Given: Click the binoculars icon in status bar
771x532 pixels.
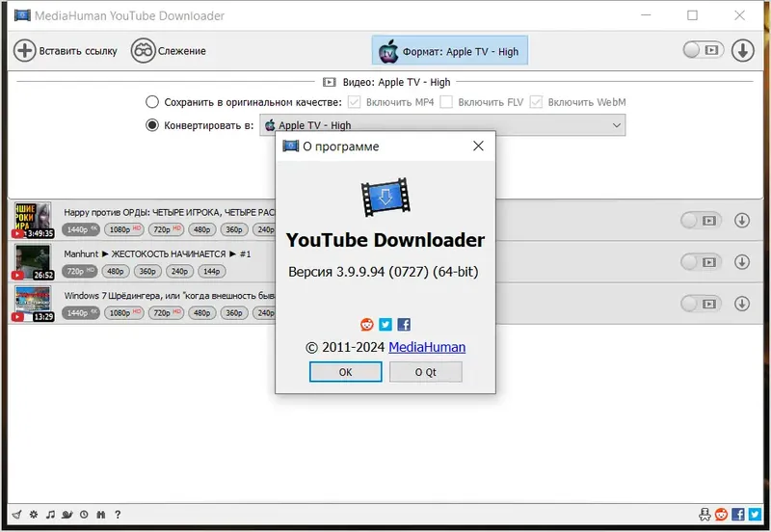Looking at the screenshot, I should [101, 515].
